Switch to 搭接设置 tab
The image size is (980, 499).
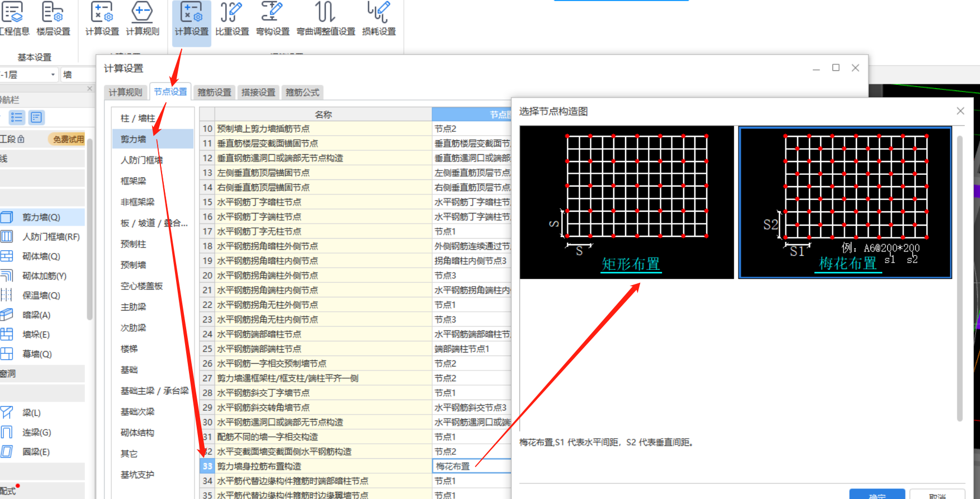tap(258, 92)
